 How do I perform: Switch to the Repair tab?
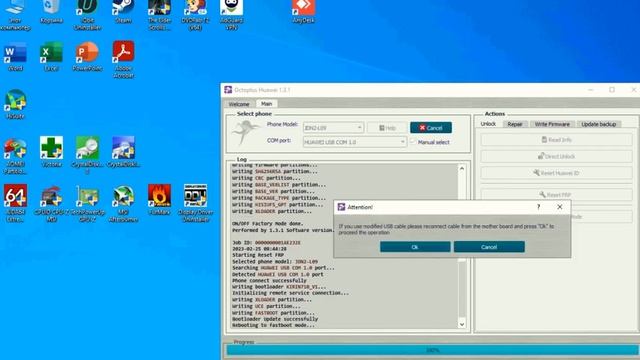[515, 124]
